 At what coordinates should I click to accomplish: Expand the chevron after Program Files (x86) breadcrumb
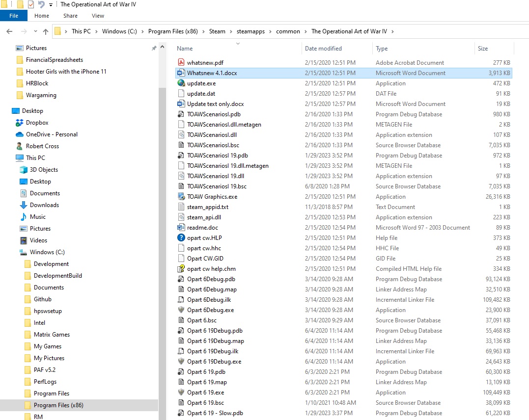pyautogui.click(x=203, y=31)
